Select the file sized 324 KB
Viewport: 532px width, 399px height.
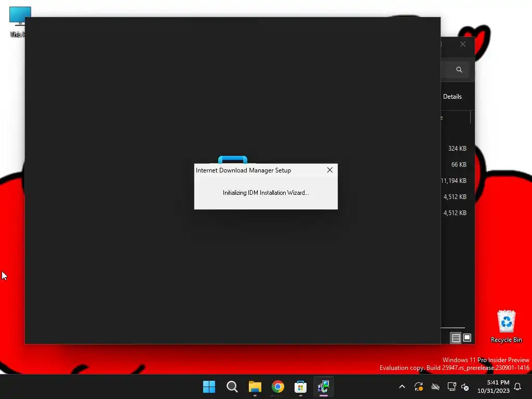(457, 148)
